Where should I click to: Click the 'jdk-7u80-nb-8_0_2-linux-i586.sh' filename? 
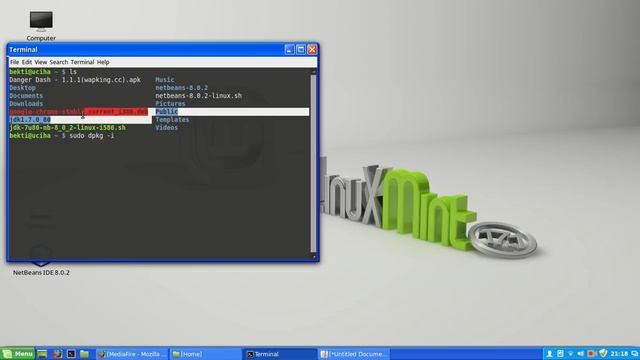[67, 128]
